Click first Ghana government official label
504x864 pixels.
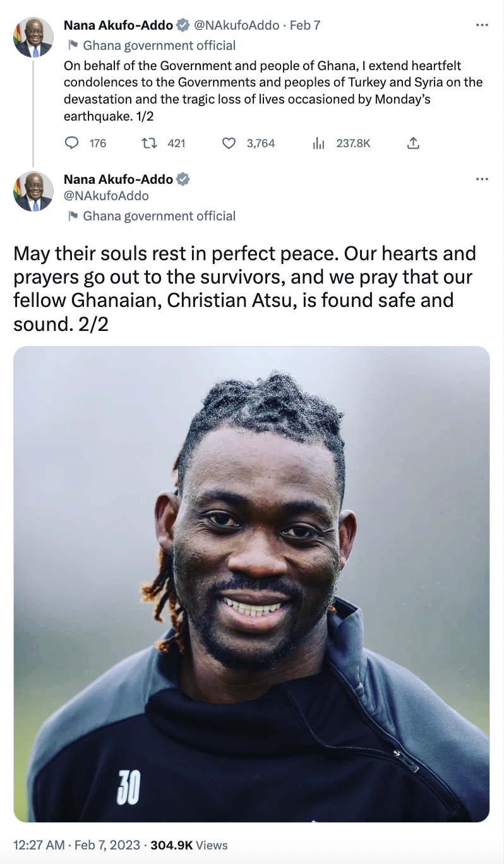159,45
